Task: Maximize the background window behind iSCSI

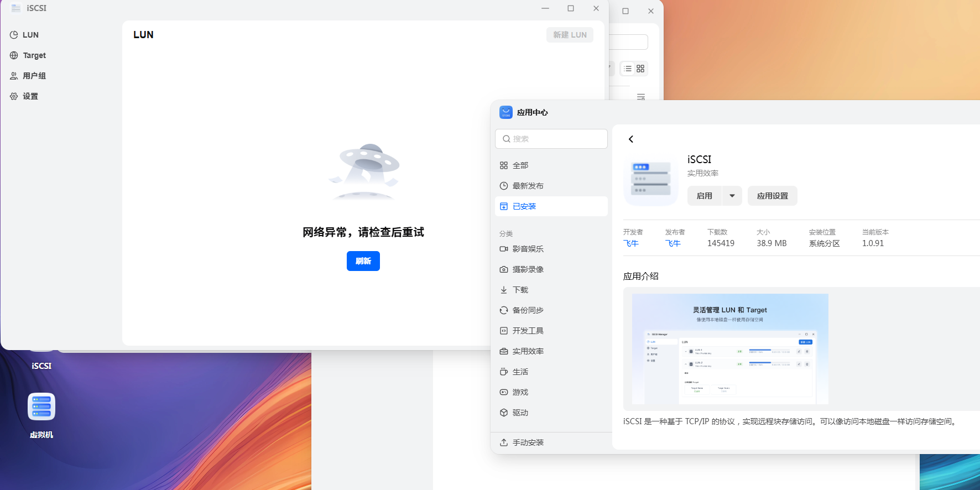Action: [625, 11]
